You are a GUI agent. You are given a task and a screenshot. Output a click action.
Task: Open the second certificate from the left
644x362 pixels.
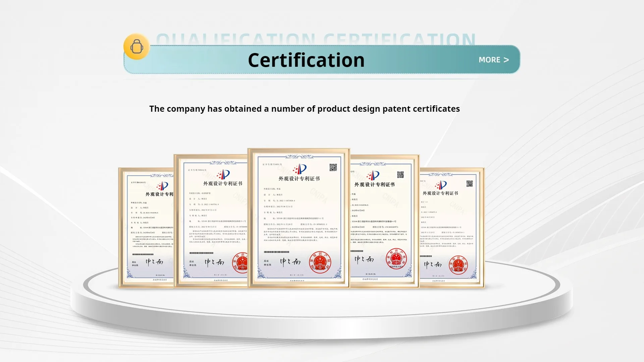coord(211,221)
